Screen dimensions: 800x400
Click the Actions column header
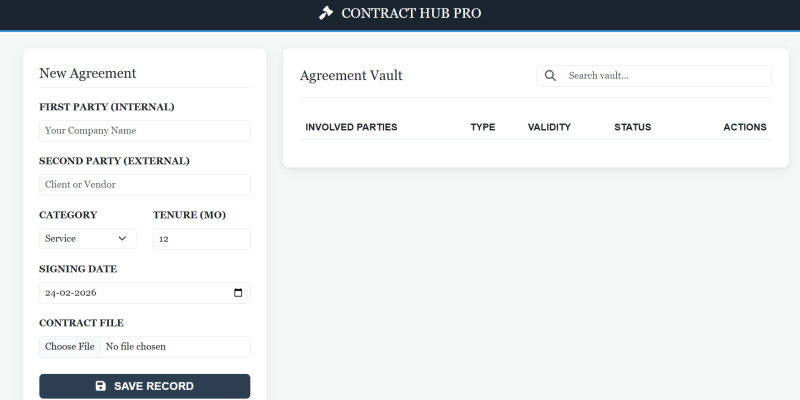pyautogui.click(x=744, y=127)
